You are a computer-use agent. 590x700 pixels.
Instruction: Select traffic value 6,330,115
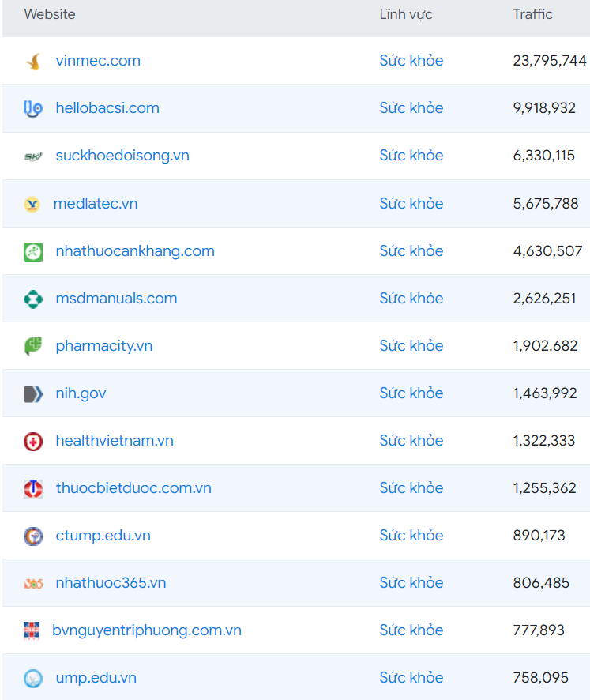tap(544, 156)
